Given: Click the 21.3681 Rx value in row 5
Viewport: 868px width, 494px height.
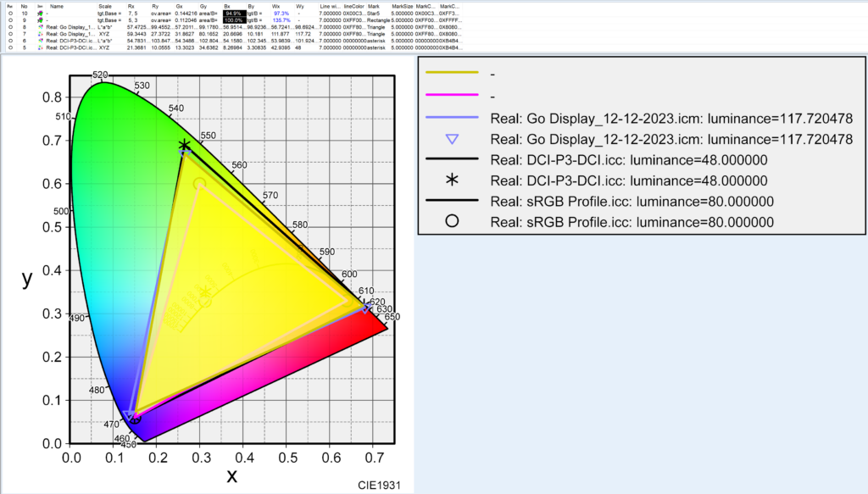Looking at the screenshot, I should click(x=136, y=47).
